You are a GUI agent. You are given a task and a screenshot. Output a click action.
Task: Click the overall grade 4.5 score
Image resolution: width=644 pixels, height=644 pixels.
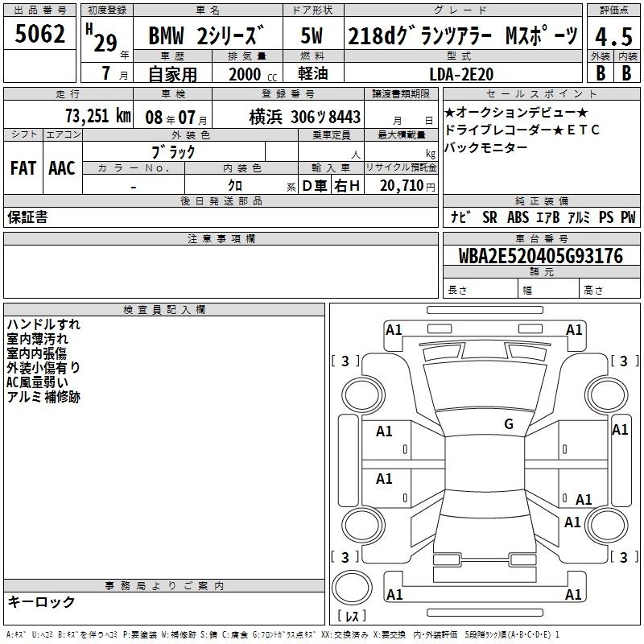[613, 35]
